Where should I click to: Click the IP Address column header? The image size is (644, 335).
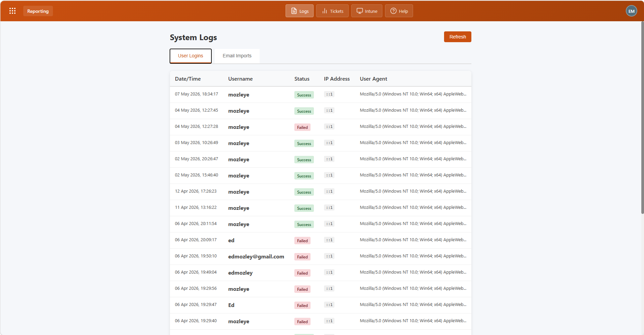(337, 79)
